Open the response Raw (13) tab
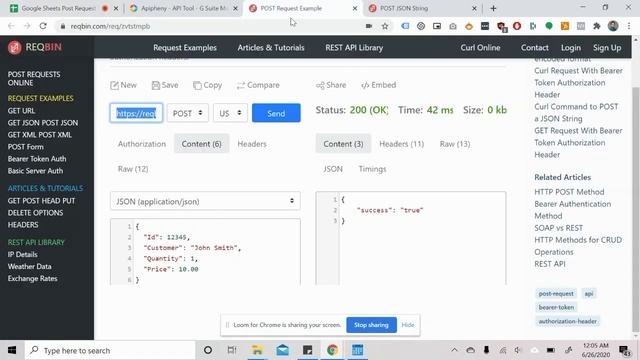The width and height of the screenshot is (640, 360). [x=455, y=144]
